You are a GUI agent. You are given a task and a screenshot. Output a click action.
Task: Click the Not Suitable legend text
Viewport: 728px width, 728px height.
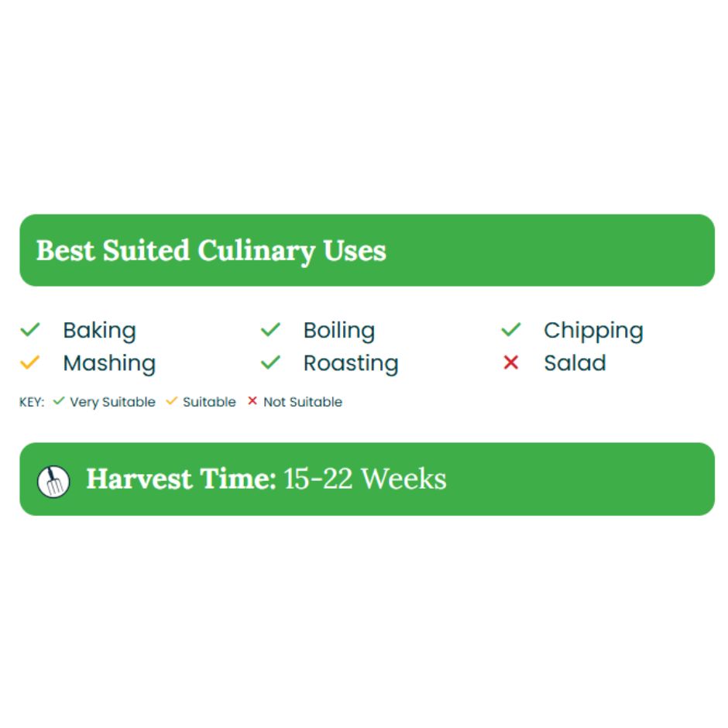click(303, 402)
